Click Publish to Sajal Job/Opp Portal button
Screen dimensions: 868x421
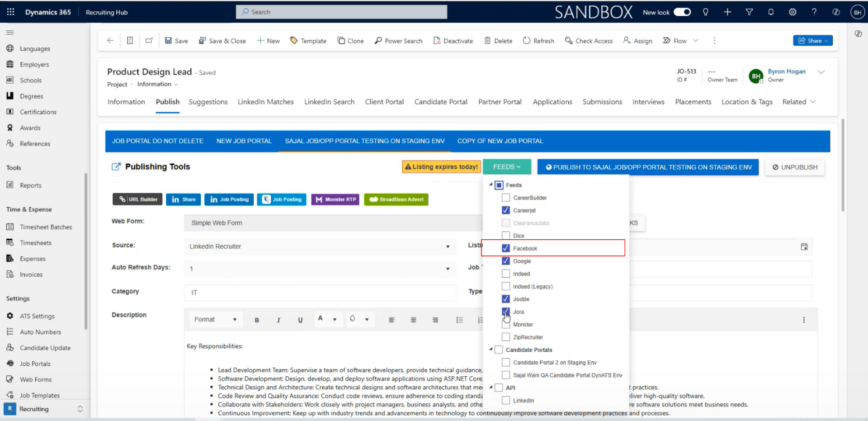[x=648, y=167]
